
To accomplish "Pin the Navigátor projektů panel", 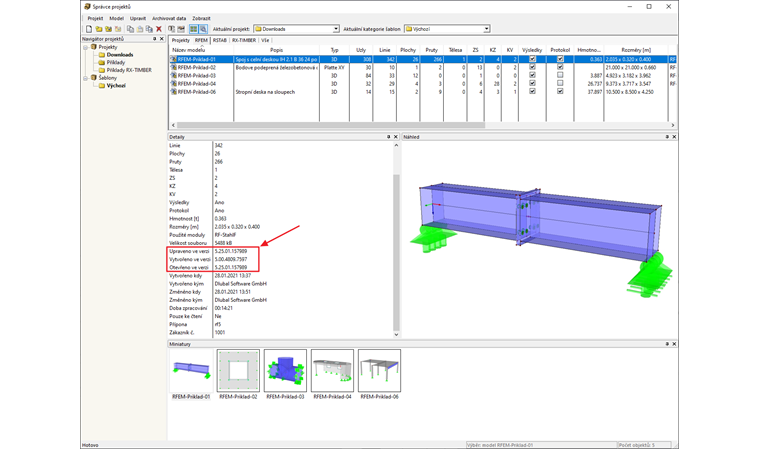I will 155,39.
